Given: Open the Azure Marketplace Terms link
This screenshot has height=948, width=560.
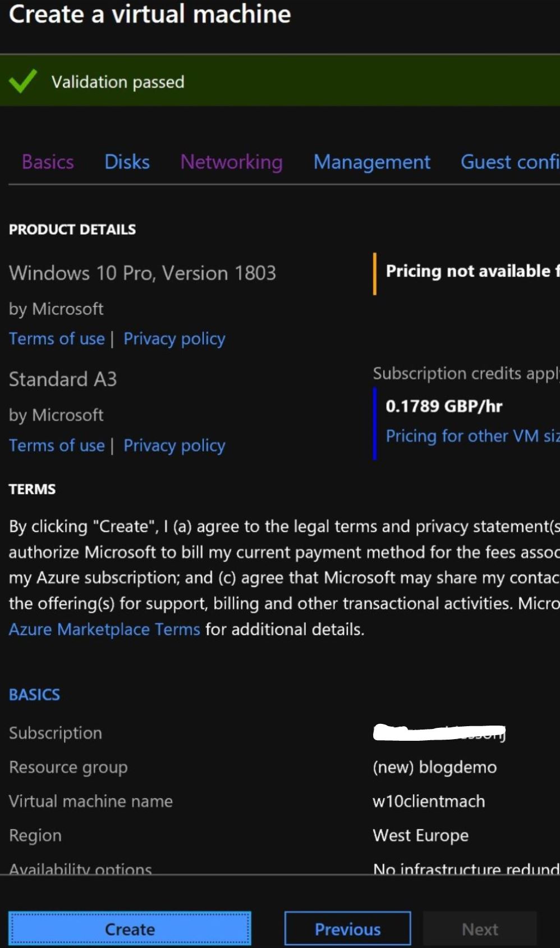Looking at the screenshot, I should (104, 630).
